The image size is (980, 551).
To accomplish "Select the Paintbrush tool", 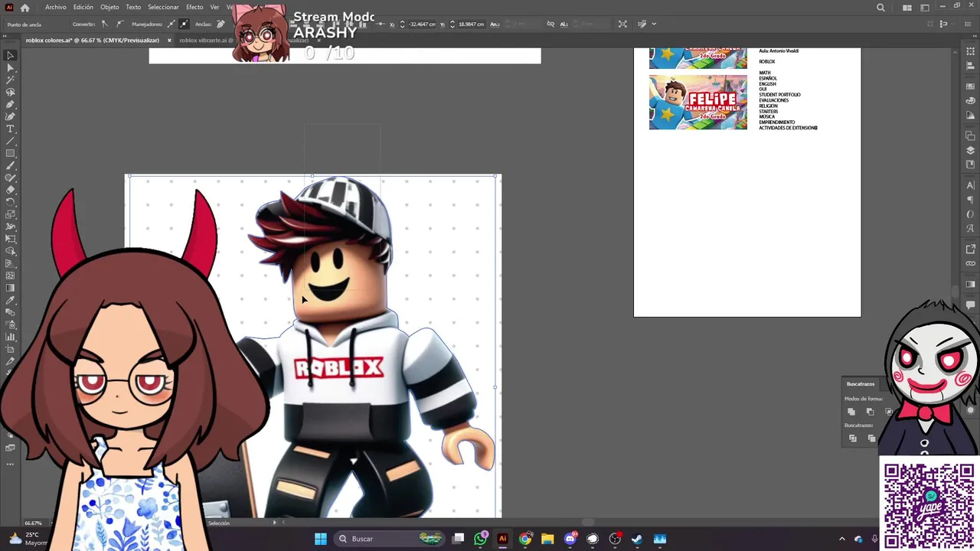I will 11,165.
